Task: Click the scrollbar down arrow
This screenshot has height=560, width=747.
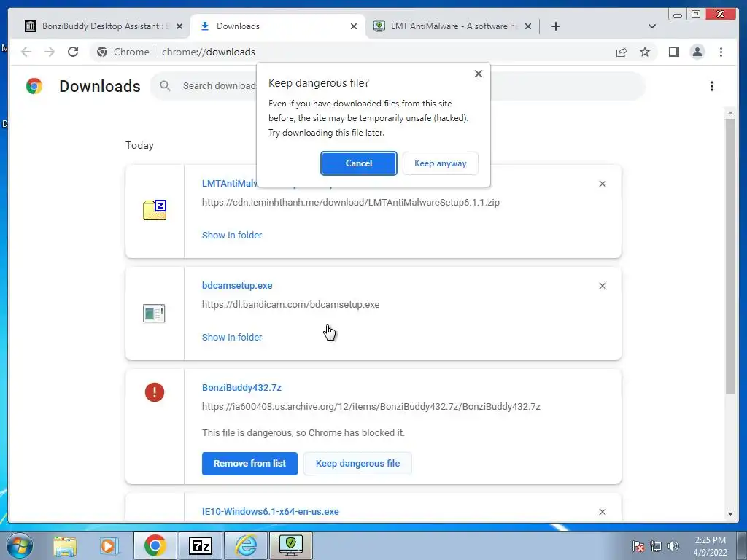Action: [730, 514]
